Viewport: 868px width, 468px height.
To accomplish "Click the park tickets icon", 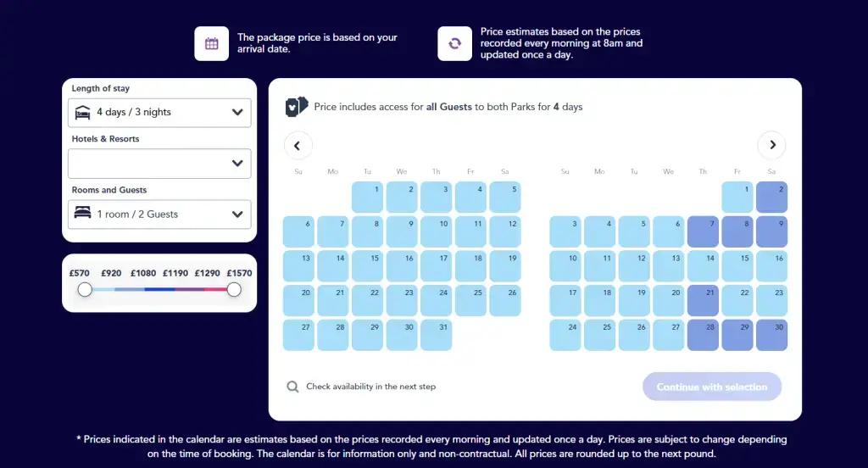I will click(297, 106).
